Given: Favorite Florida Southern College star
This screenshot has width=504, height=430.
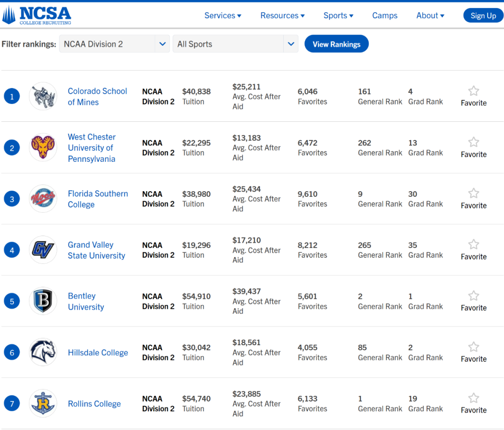Looking at the screenshot, I should click(474, 194).
